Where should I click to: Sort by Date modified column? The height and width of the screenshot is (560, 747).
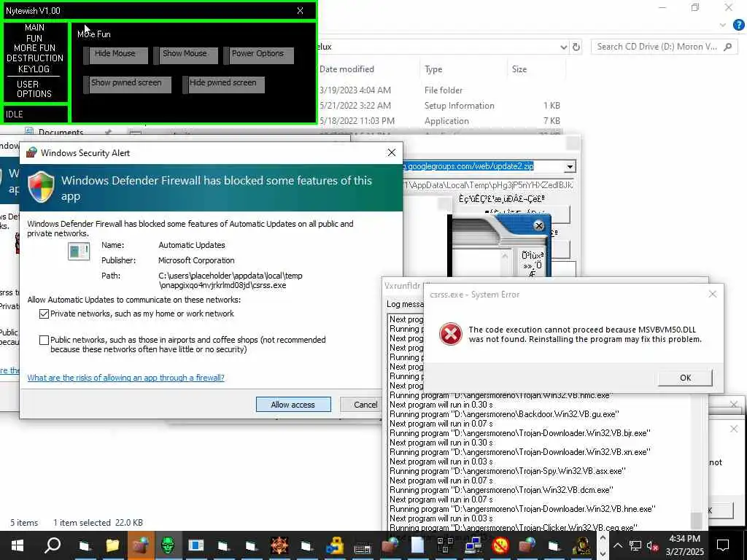click(x=347, y=69)
